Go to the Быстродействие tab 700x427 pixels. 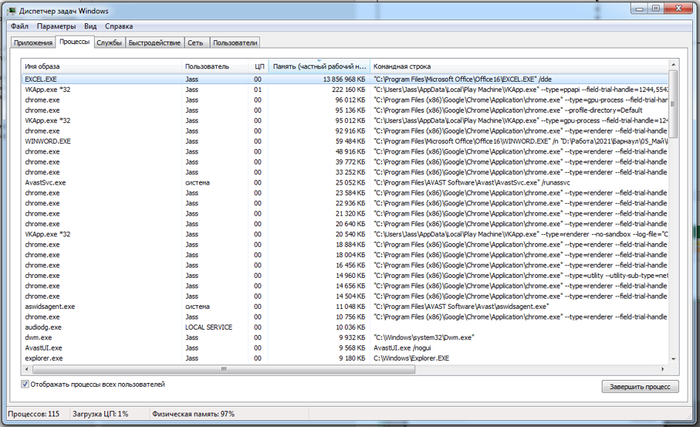[155, 43]
